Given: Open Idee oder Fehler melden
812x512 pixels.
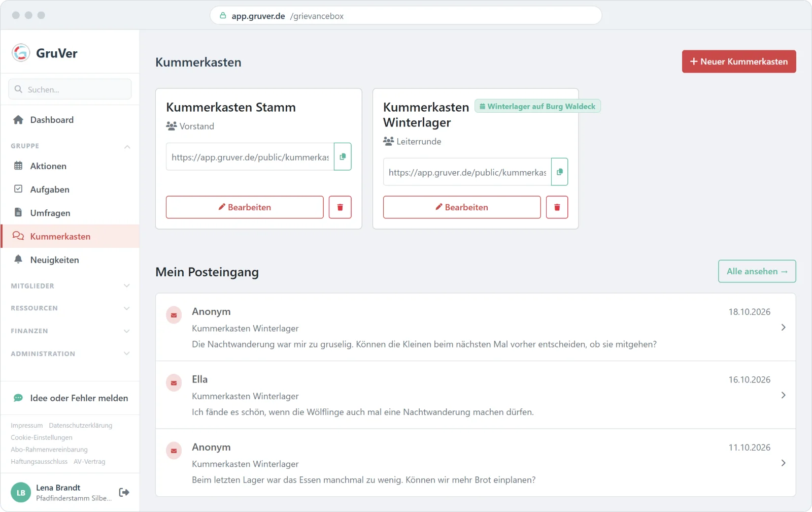Looking at the screenshot, I should pyautogui.click(x=70, y=398).
